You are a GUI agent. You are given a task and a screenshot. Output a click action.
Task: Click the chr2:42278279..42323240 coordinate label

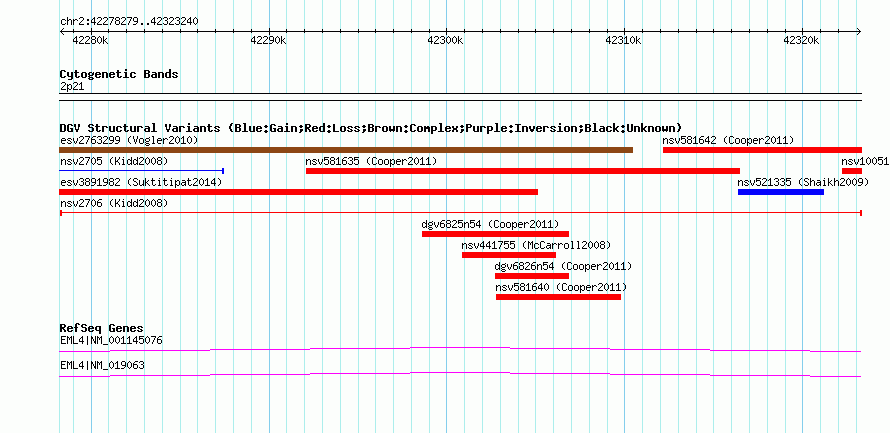point(129,22)
